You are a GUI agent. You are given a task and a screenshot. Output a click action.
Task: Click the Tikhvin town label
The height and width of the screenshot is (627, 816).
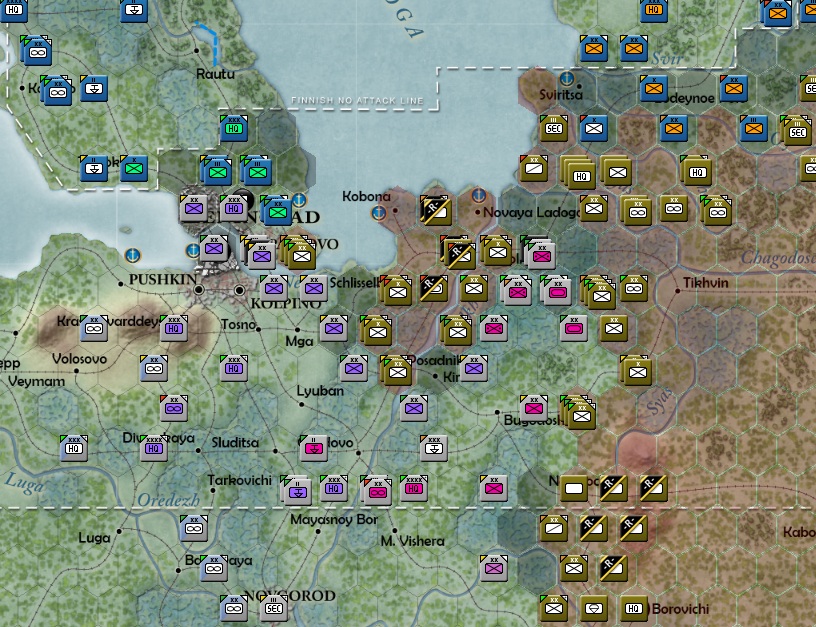pyautogui.click(x=705, y=283)
